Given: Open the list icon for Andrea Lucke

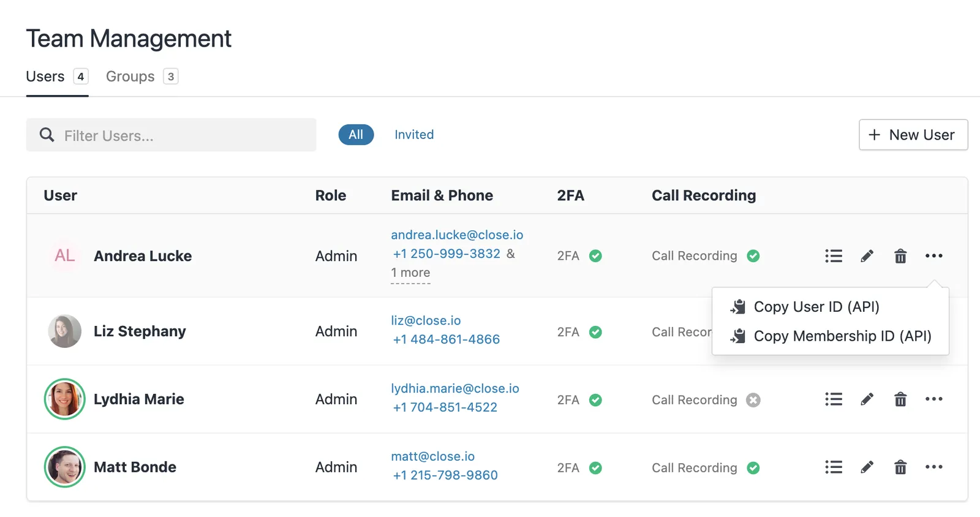Looking at the screenshot, I should (x=834, y=256).
